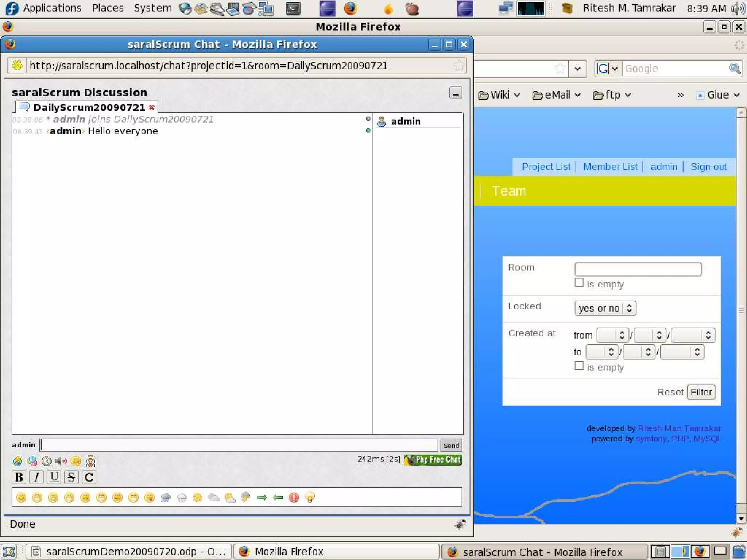
Task: Insert the sun weather emoticon
Action: coord(197,497)
